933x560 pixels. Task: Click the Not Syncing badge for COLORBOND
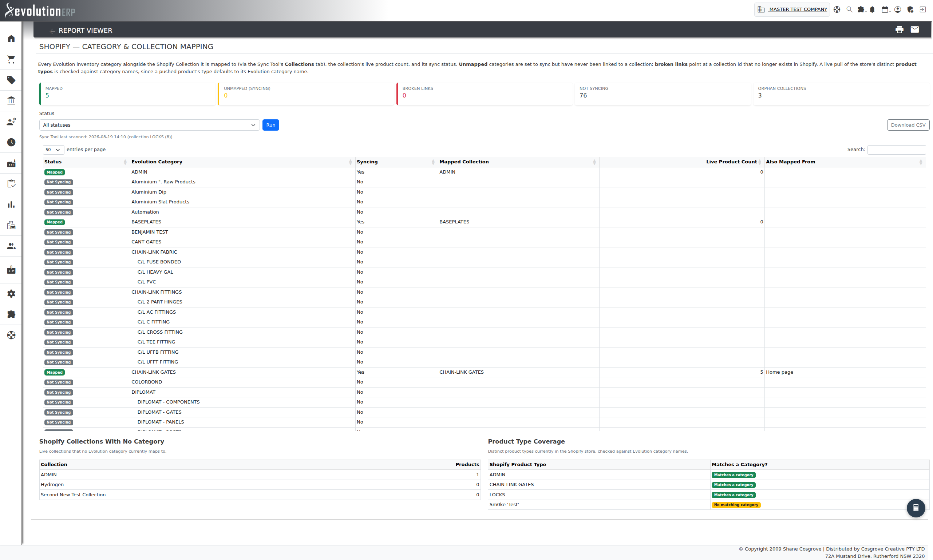pos(59,382)
